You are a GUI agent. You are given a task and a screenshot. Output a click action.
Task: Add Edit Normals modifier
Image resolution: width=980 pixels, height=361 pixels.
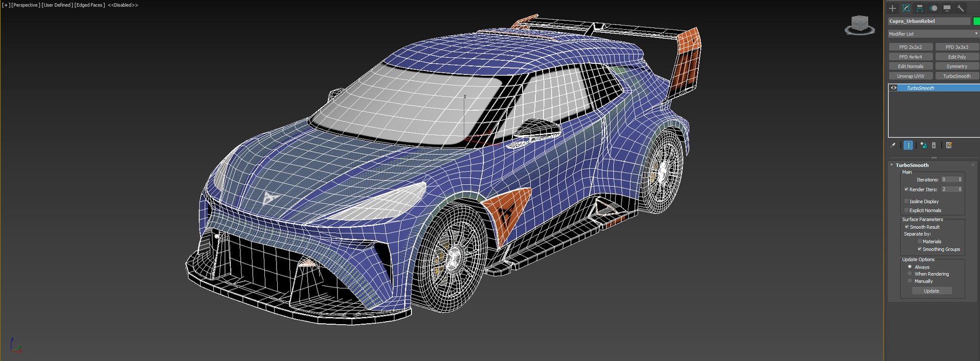[911, 66]
